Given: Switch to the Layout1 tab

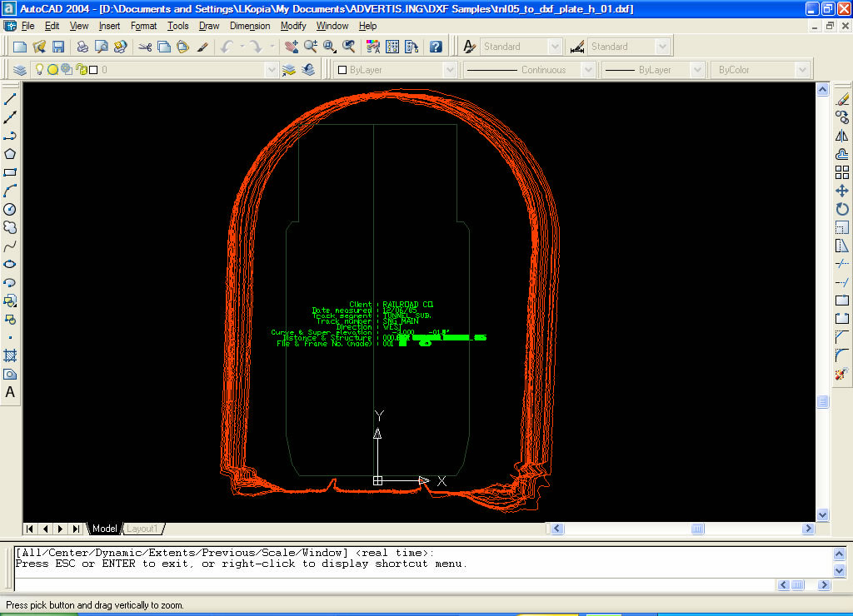Looking at the screenshot, I should (142, 529).
